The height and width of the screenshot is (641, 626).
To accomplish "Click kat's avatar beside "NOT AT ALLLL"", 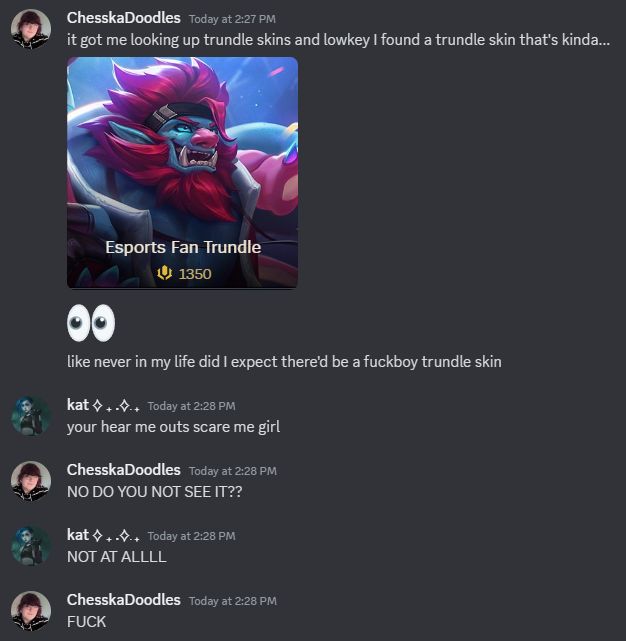I will point(31,546).
